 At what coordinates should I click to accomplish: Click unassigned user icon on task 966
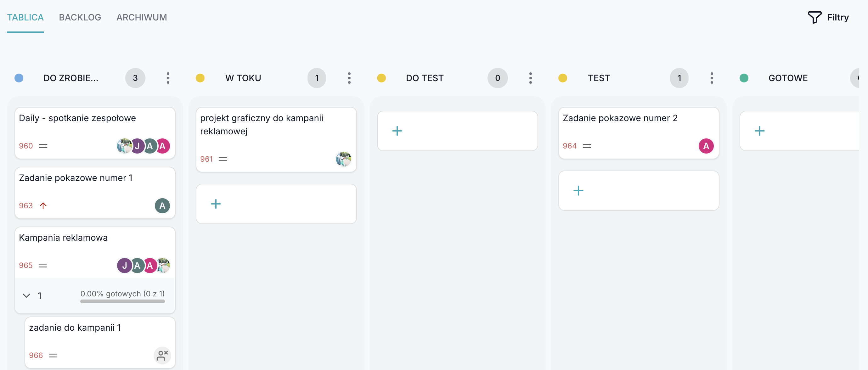point(162,355)
